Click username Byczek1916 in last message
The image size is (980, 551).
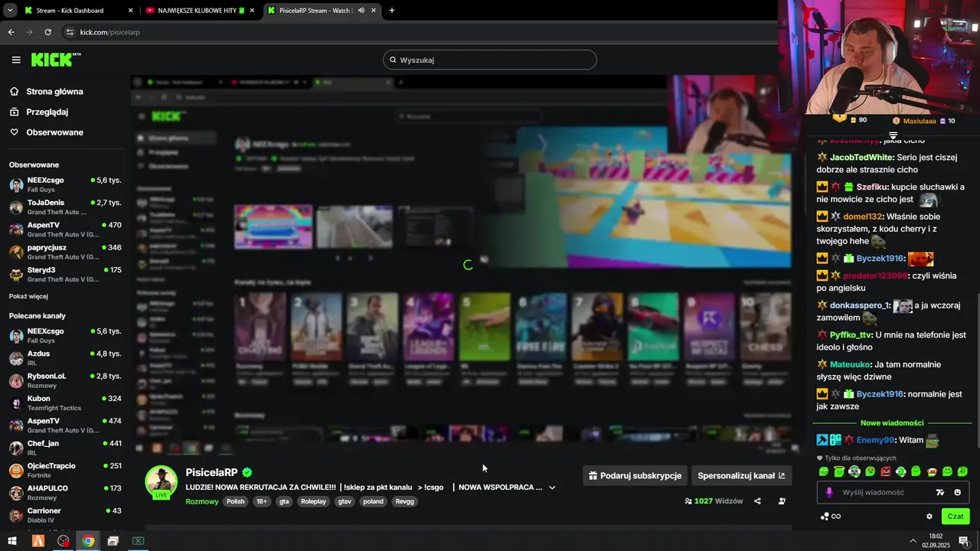880,394
